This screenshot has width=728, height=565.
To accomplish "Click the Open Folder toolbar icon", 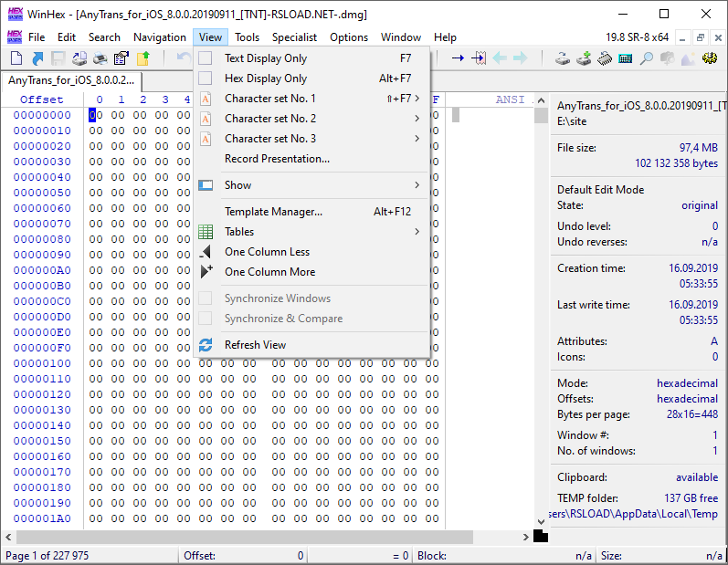I will point(143,58).
